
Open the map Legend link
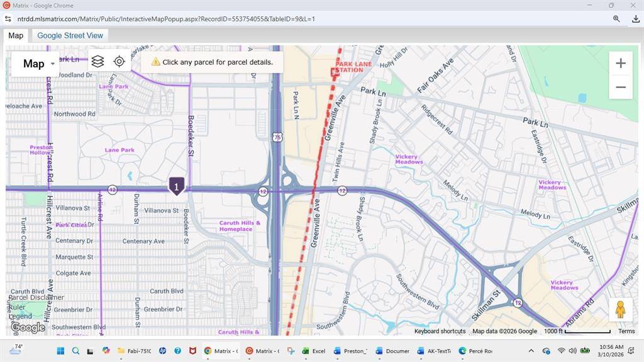[20, 316]
